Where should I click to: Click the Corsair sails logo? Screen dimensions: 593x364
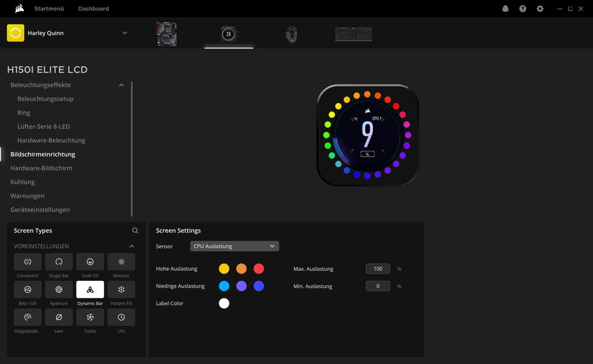coord(19,8)
